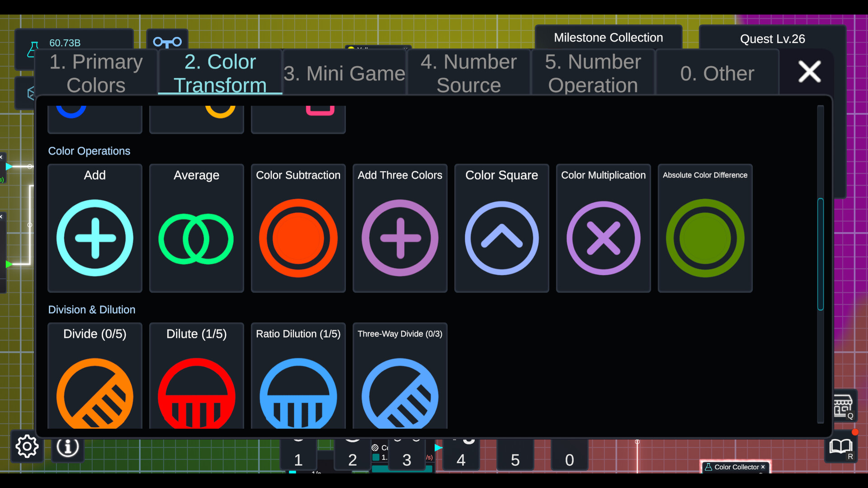
Task: Open the 4. Number Source tab
Action: (469, 73)
